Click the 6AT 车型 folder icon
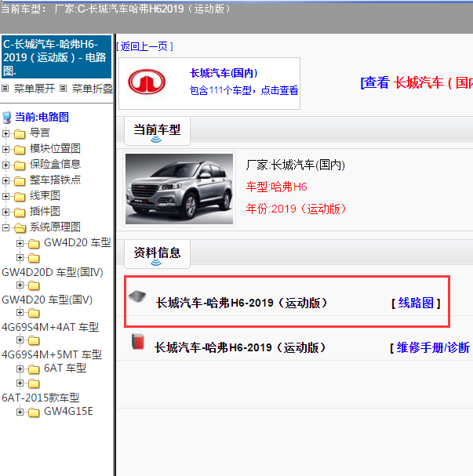This screenshot has height=476, width=473. (34, 369)
